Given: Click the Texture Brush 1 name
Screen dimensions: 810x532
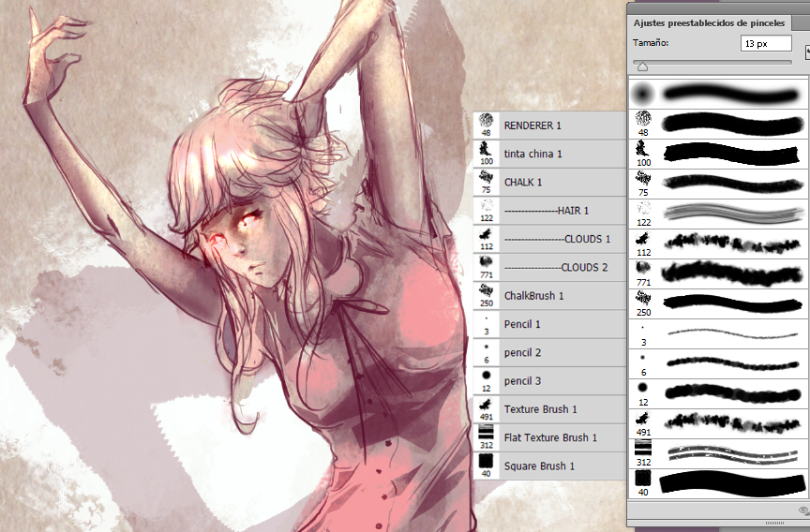Looking at the screenshot, I should tap(540, 409).
